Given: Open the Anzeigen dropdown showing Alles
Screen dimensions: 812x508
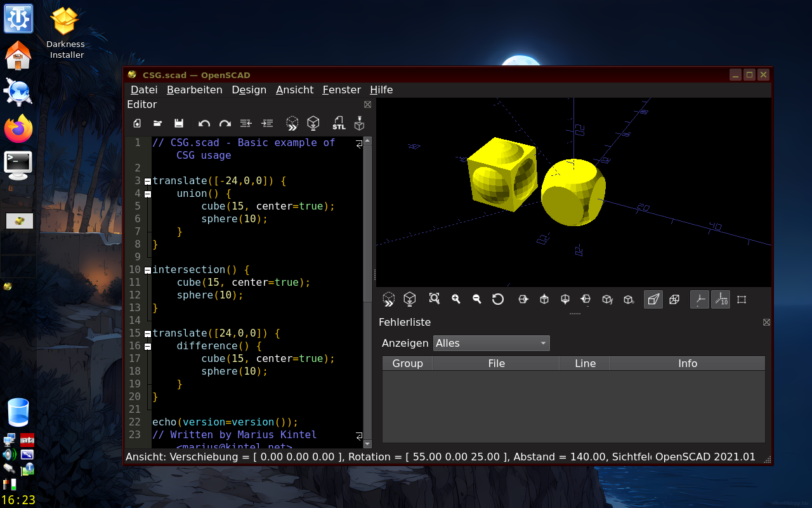Looking at the screenshot, I should (x=492, y=344).
